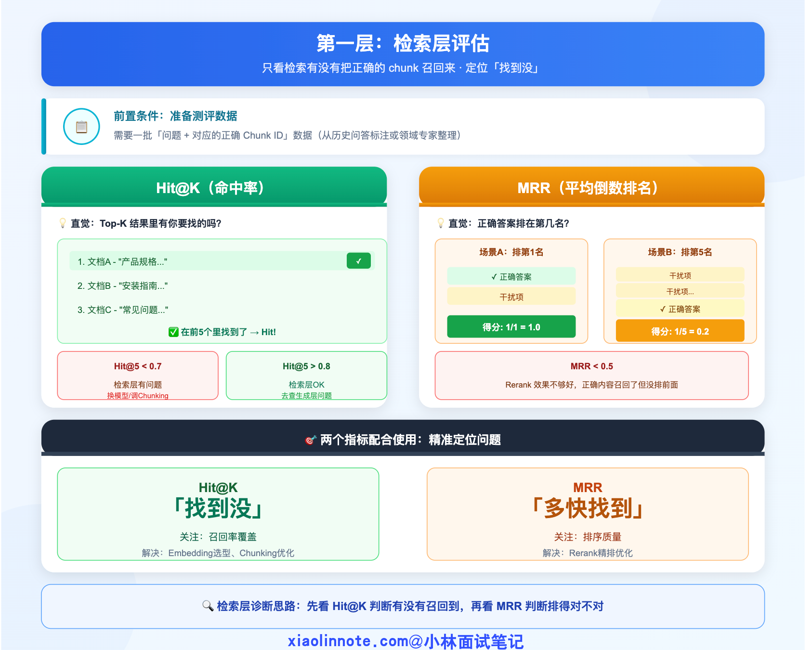Click the target icon before 两个指标配合使用

311,440
